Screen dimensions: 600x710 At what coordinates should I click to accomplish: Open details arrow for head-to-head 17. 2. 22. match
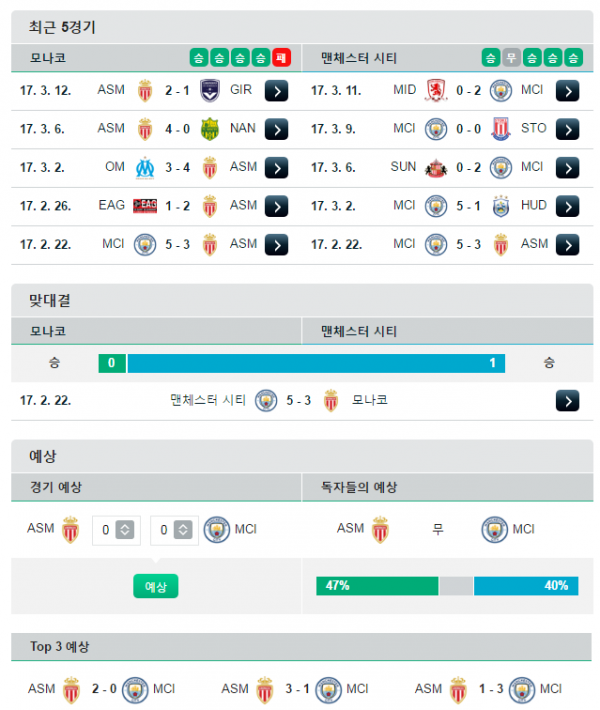[567, 401]
